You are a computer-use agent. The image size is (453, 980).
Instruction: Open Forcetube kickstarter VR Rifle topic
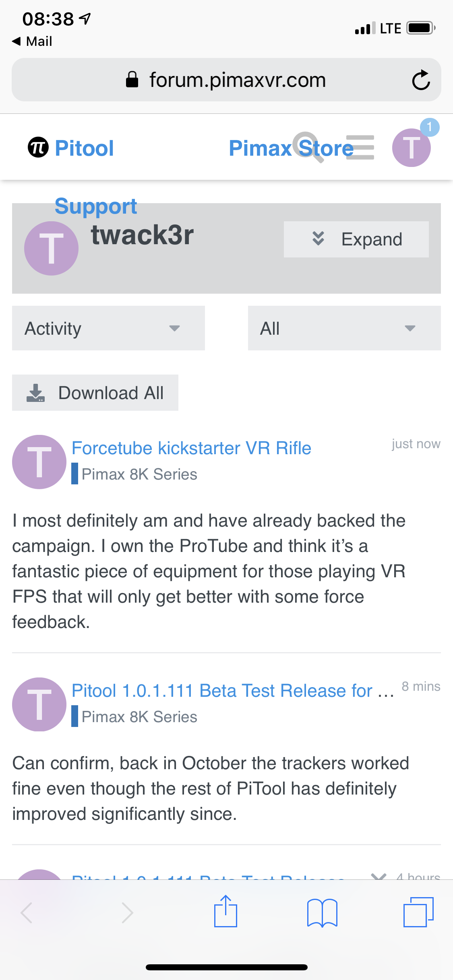tap(191, 448)
